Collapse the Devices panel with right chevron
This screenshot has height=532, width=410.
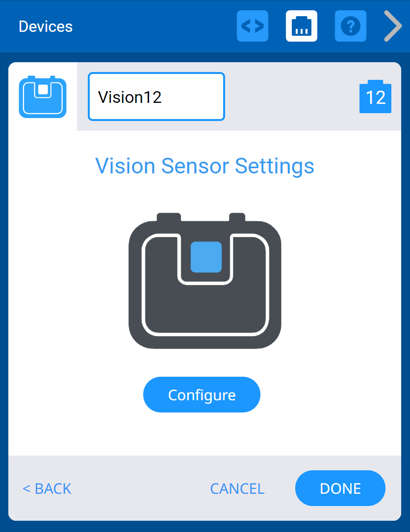point(392,26)
